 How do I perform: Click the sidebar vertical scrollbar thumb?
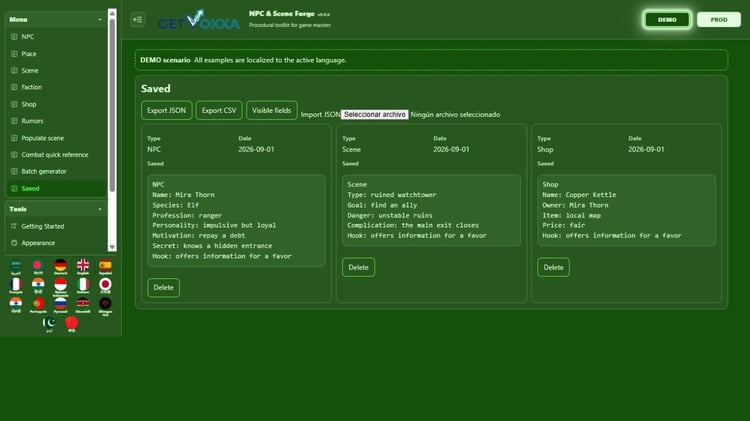point(112,105)
